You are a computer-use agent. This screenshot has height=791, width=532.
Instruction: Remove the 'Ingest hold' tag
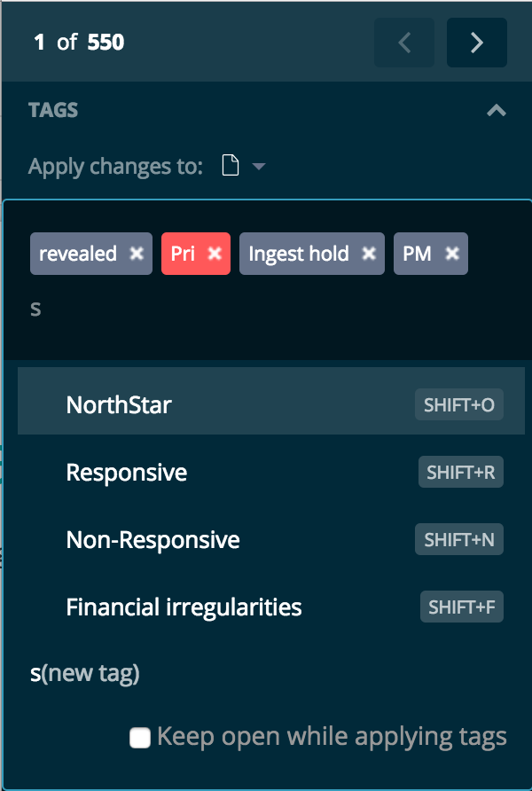(x=369, y=254)
